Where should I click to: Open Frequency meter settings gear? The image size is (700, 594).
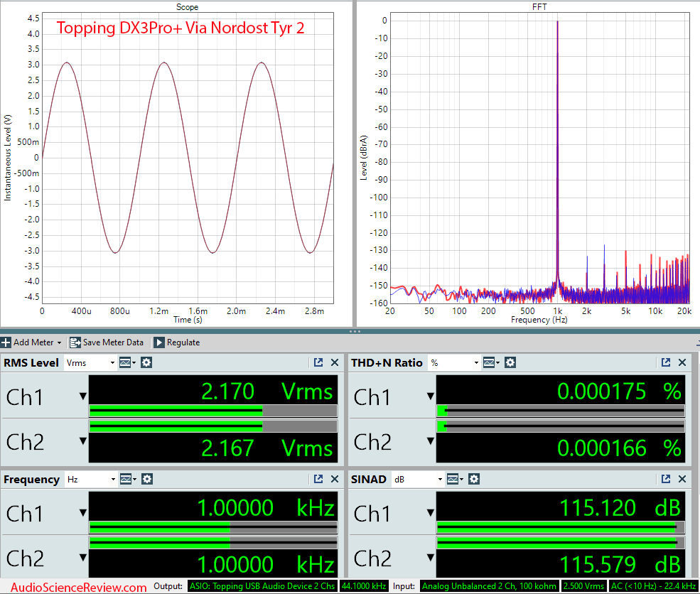tap(147, 480)
